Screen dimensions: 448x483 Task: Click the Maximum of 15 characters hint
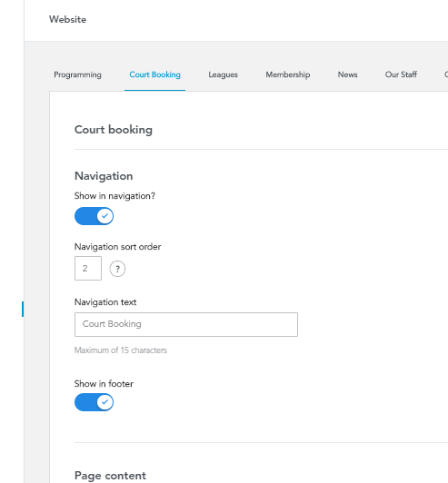click(x=121, y=350)
